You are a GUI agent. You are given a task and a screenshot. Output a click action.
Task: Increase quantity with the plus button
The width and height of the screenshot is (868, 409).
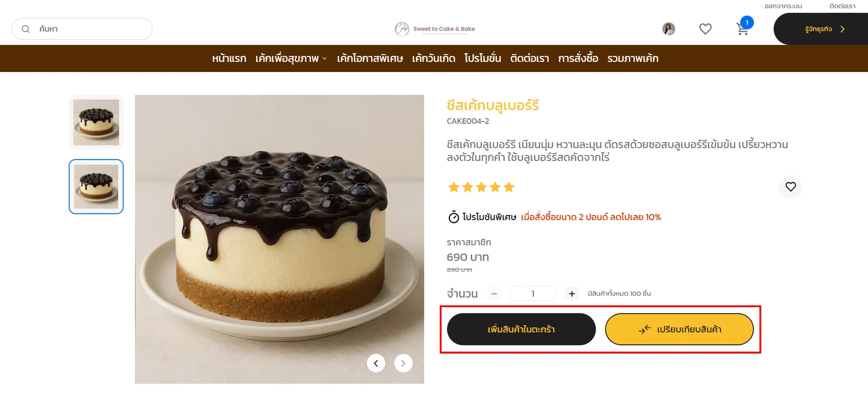click(x=572, y=293)
